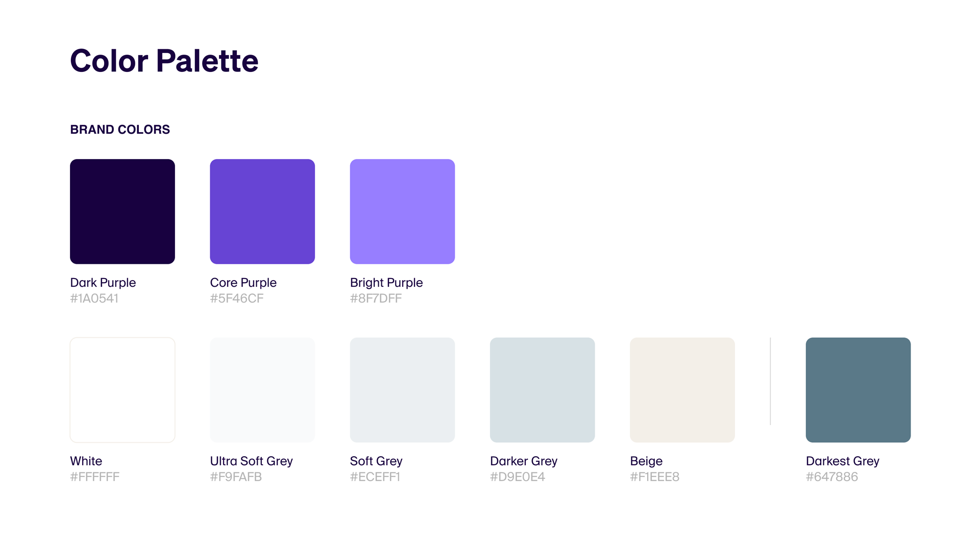980x551 pixels.
Task: Click the #8F7DFF hex value
Action: 376,298
